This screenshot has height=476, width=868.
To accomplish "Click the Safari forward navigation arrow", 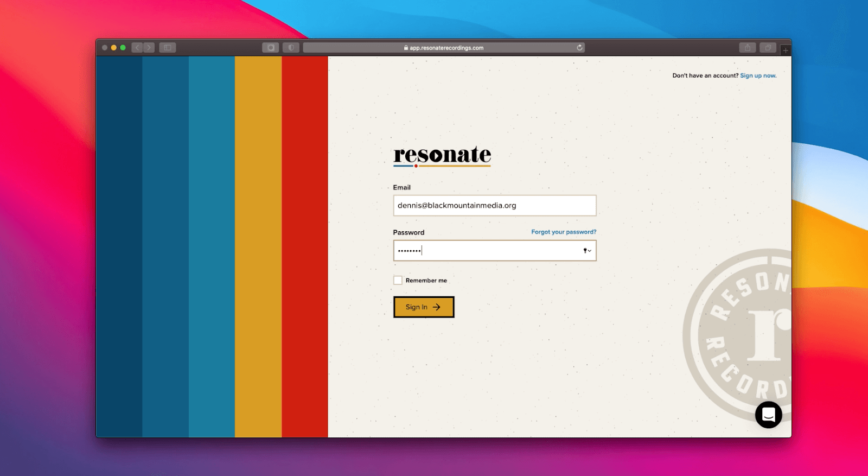I will (149, 48).
